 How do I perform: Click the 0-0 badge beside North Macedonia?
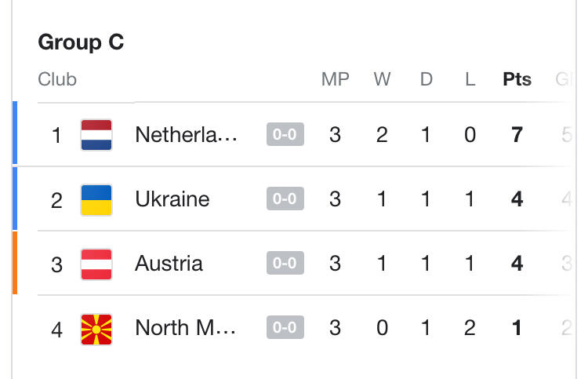click(x=284, y=328)
